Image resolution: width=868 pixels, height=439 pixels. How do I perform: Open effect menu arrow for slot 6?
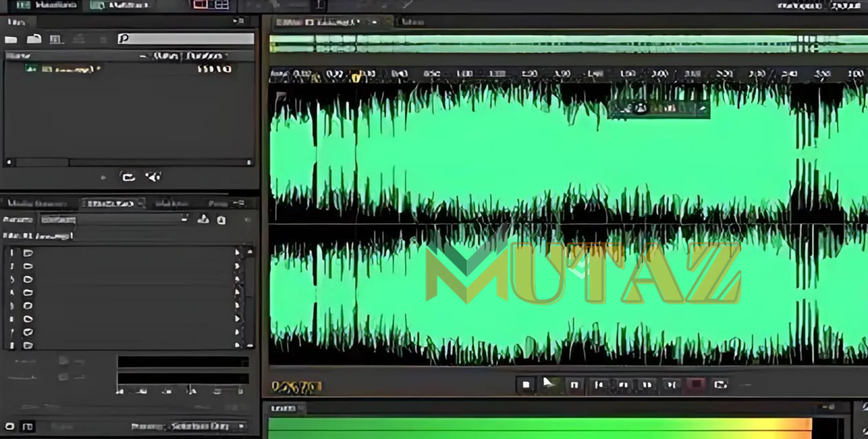tap(237, 319)
